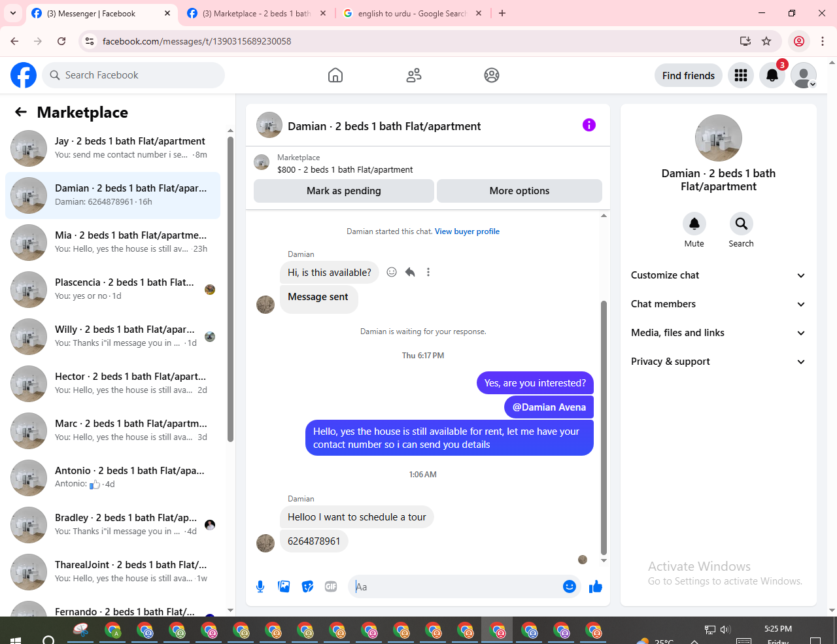Viewport: 837px width, 644px height.
Task: Open the Friends icon in top navigation
Action: 414,75
